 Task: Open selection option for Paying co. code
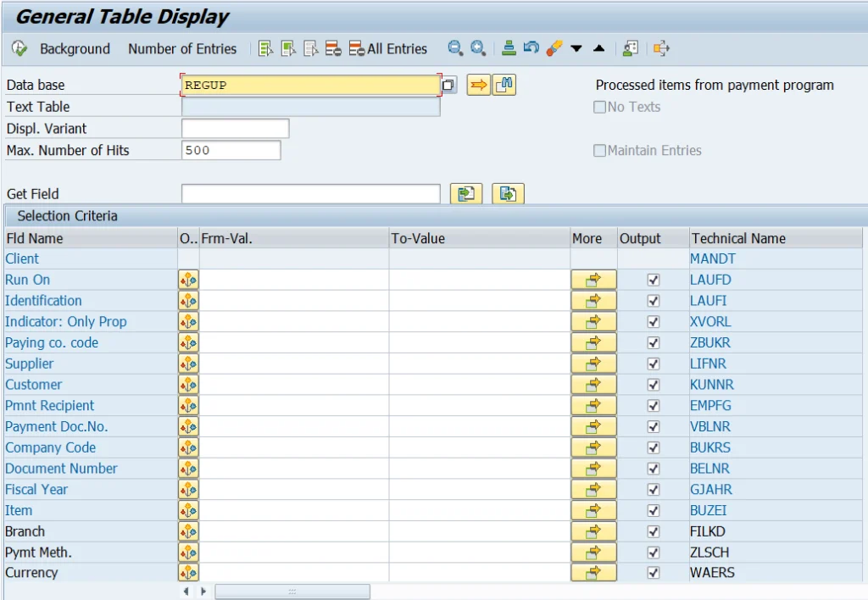188,343
